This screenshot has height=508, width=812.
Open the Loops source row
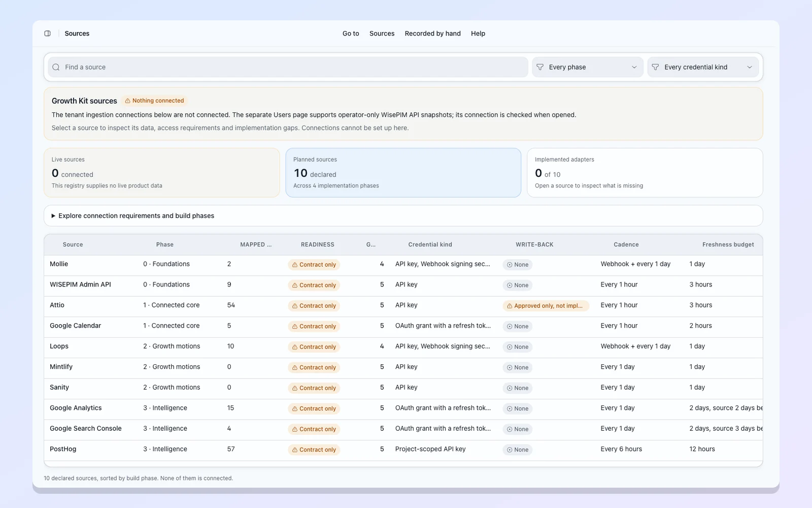[403, 347]
